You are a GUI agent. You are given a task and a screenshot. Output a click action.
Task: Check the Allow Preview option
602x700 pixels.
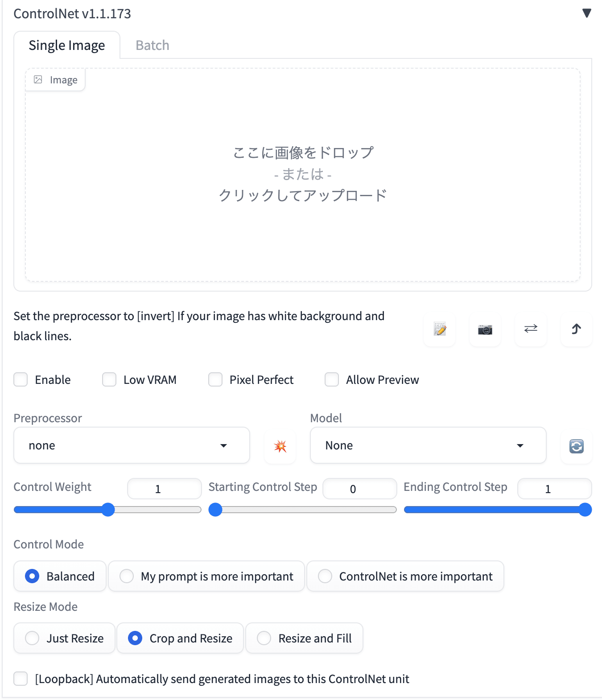[x=332, y=380]
